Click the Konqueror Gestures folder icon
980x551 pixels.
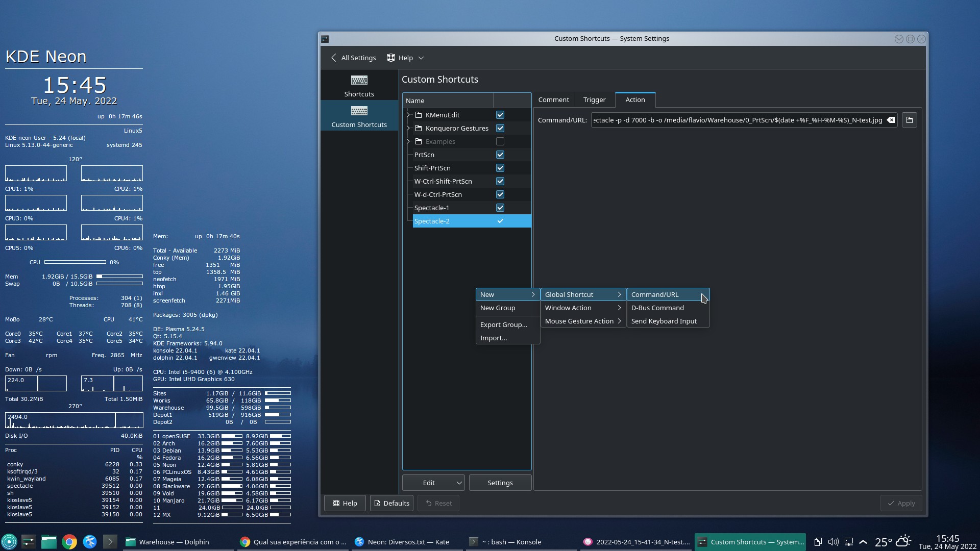(x=419, y=128)
